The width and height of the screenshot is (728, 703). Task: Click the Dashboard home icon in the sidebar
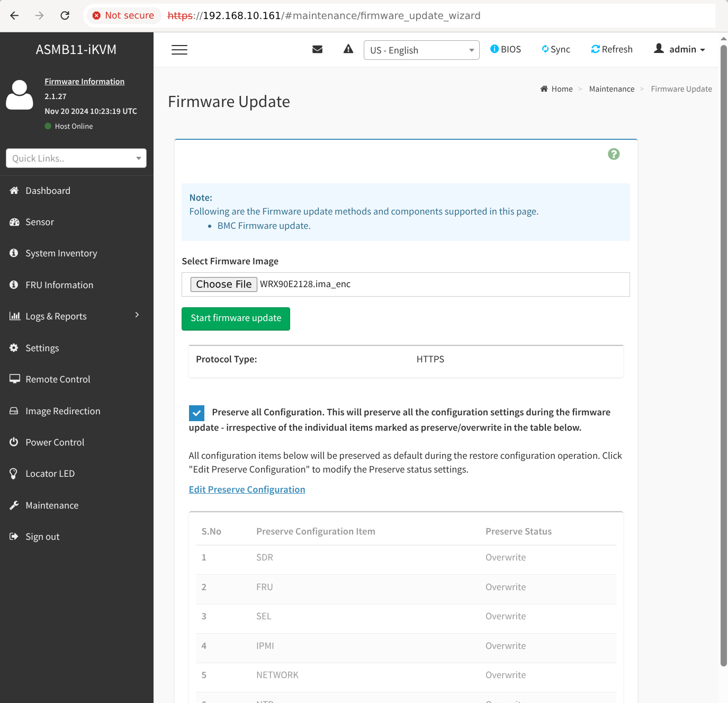[14, 190]
